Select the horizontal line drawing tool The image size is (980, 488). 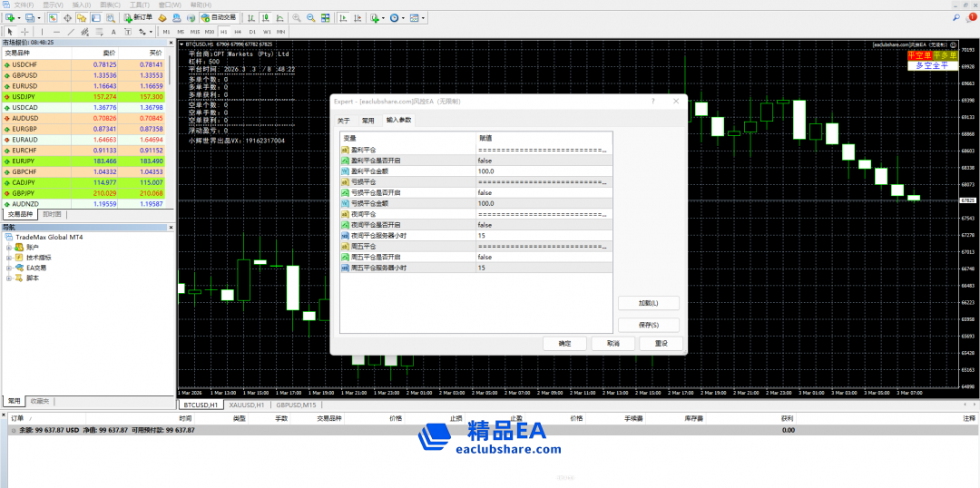[56, 32]
